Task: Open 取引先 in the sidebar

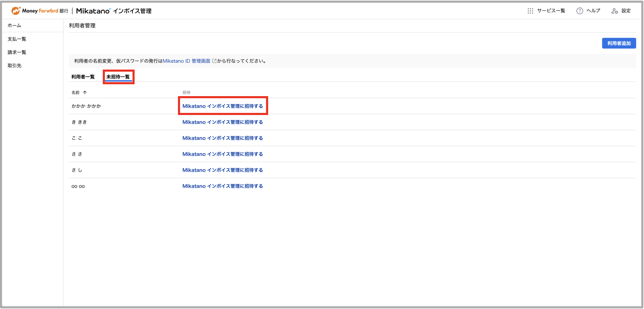Action: pyautogui.click(x=14, y=65)
